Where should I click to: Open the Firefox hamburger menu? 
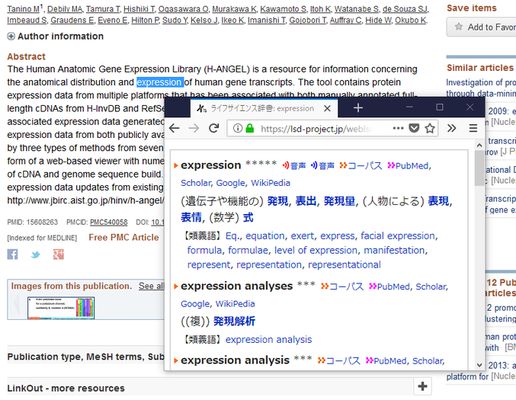pyautogui.click(x=473, y=128)
